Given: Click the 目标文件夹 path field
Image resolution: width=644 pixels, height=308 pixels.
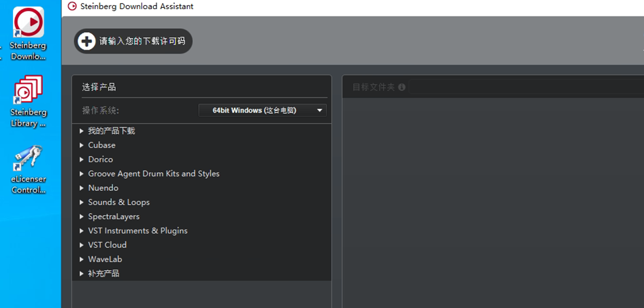Looking at the screenshot, I should click(523, 87).
